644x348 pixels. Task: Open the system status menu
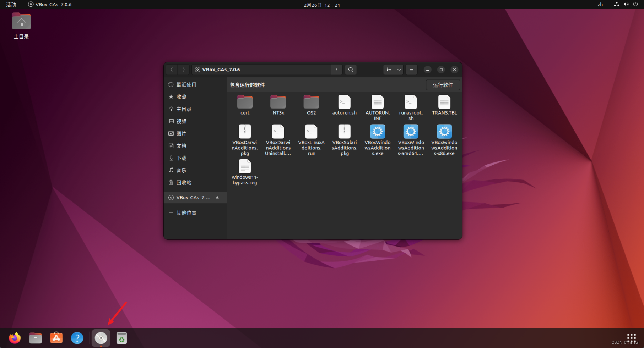point(626,4)
